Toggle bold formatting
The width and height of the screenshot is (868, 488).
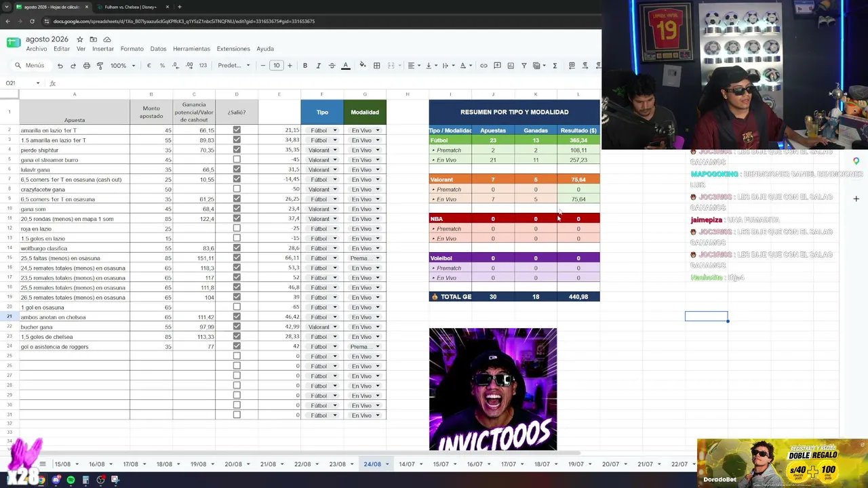[305, 66]
